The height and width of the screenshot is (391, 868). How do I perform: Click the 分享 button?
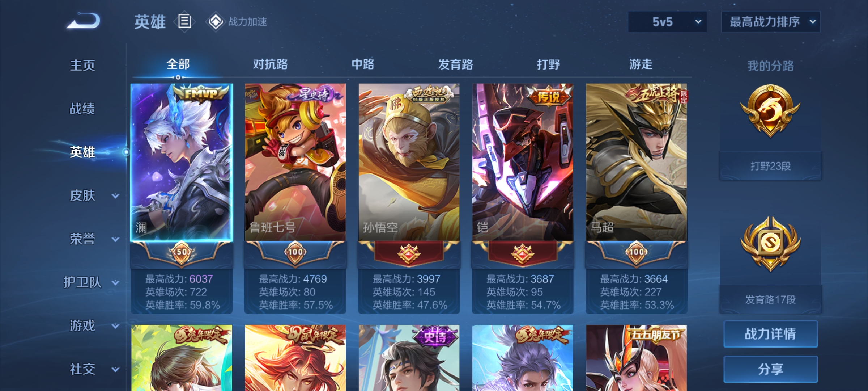pos(770,369)
